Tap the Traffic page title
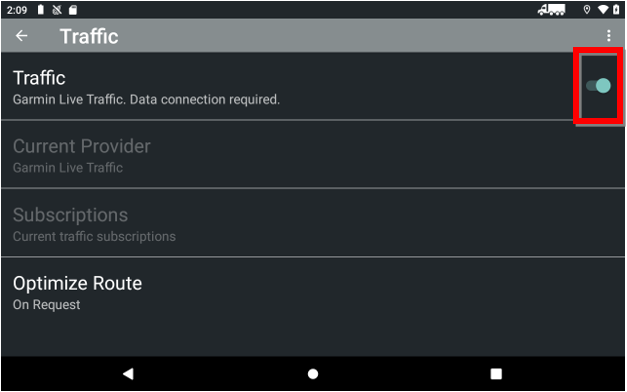The image size is (627, 392). tap(89, 36)
